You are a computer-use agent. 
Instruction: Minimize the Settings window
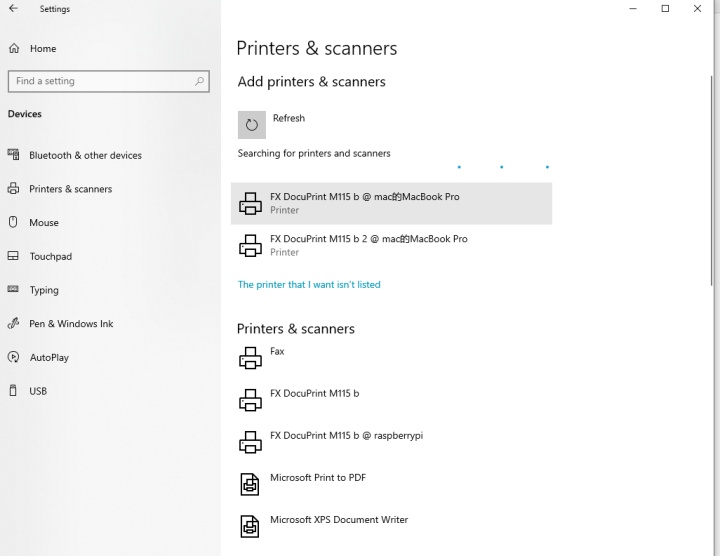tap(633, 8)
